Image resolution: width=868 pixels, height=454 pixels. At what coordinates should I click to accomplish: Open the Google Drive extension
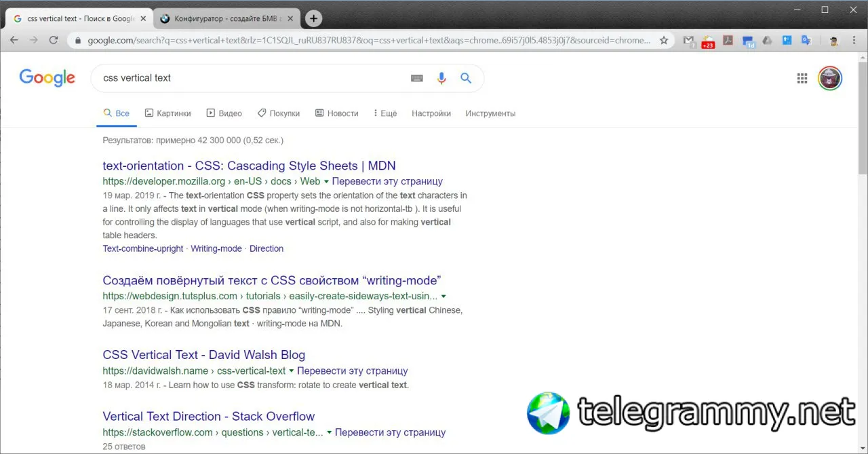coord(768,40)
